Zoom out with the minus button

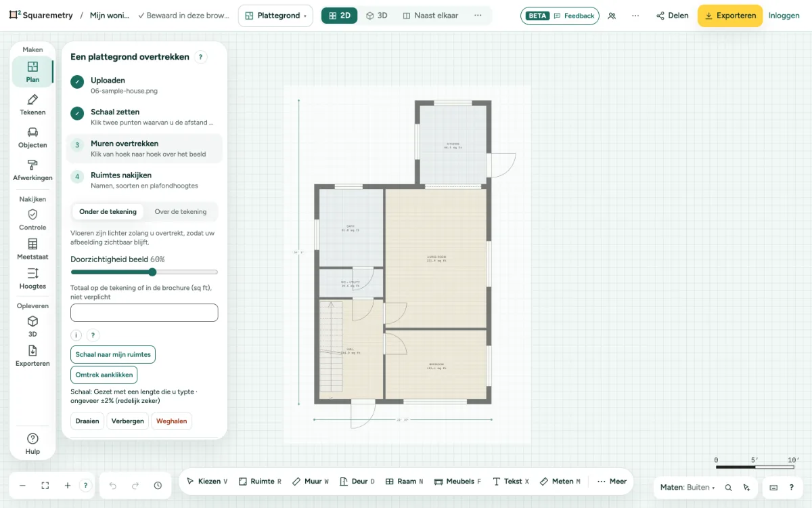pos(22,486)
